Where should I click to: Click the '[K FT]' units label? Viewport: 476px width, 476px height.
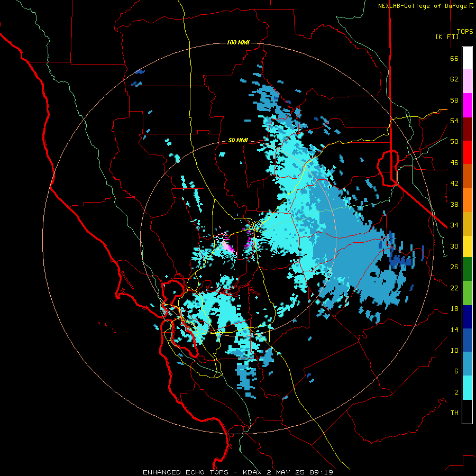(447, 36)
